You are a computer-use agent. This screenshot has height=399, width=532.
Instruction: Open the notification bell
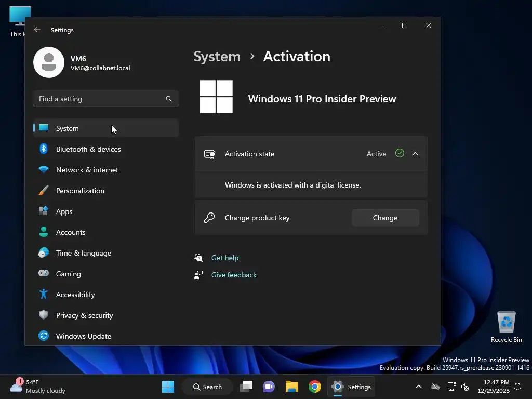518,387
